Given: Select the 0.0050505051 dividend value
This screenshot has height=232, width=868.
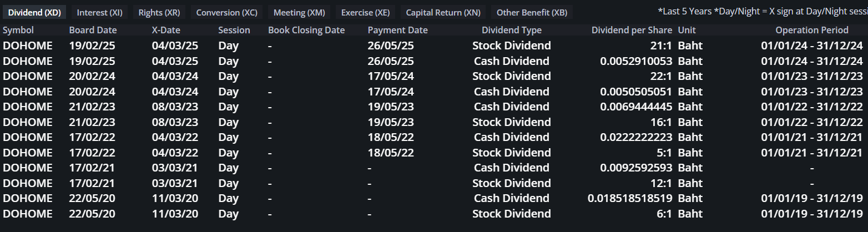Looking at the screenshot, I should [636, 92].
